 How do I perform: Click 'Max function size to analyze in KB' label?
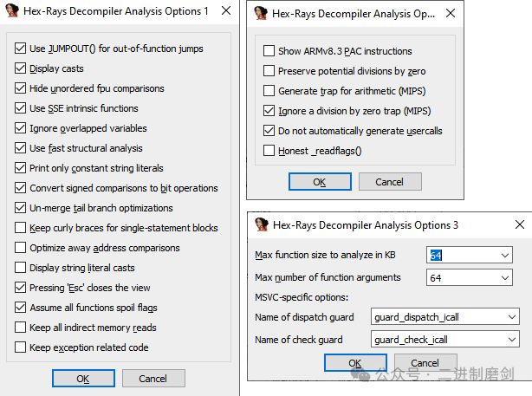(x=326, y=255)
